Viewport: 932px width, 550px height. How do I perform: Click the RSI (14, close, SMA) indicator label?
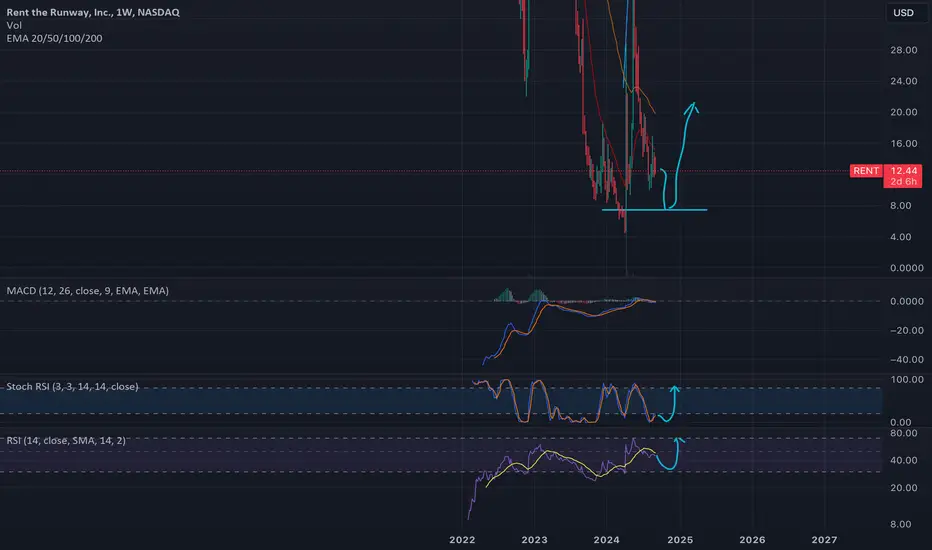click(66, 441)
